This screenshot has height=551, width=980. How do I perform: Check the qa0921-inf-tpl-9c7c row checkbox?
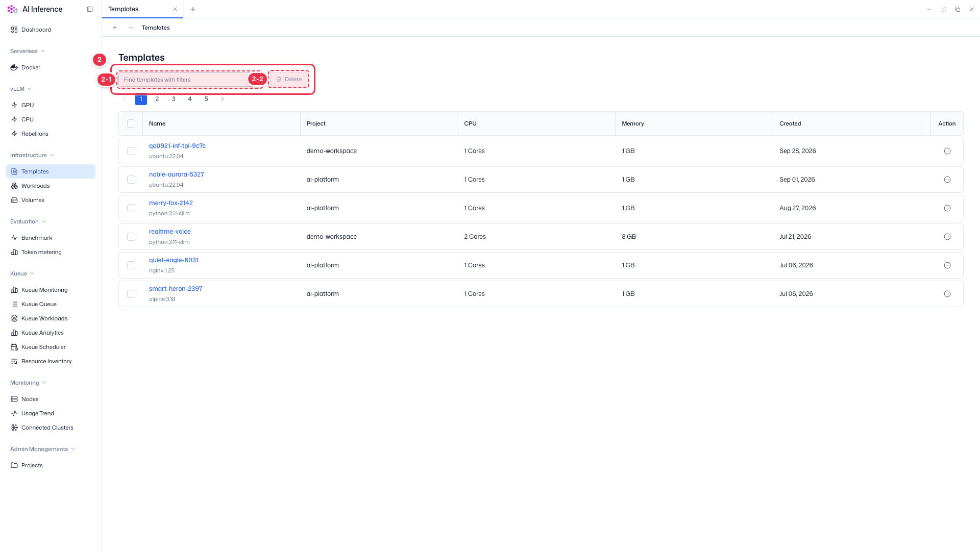tap(131, 151)
